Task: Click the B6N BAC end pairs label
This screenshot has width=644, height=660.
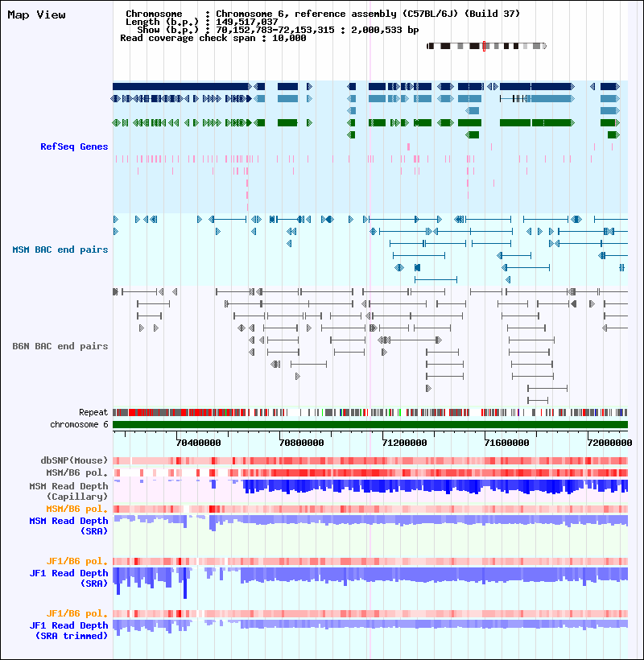Action: pyautogui.click(x=60, y=346)
